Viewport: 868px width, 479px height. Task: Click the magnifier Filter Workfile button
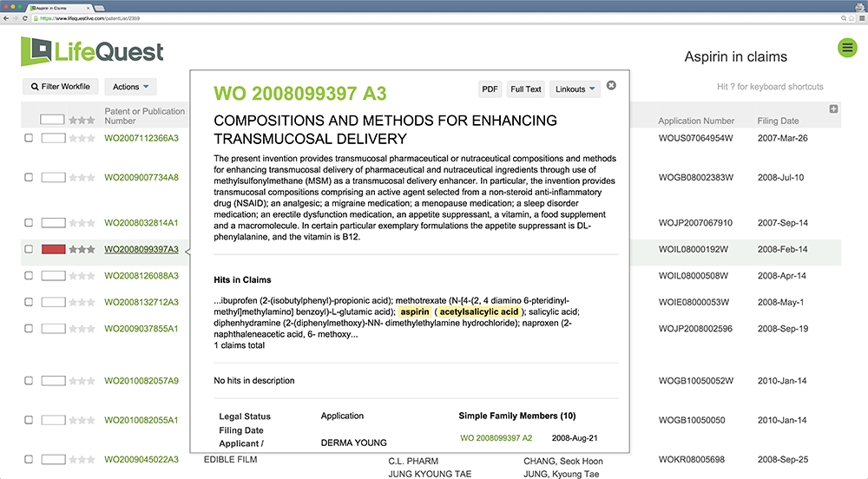61,86
